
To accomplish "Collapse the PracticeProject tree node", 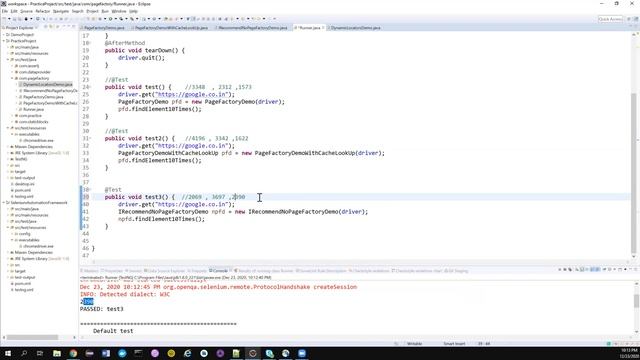I will (4, 41).
